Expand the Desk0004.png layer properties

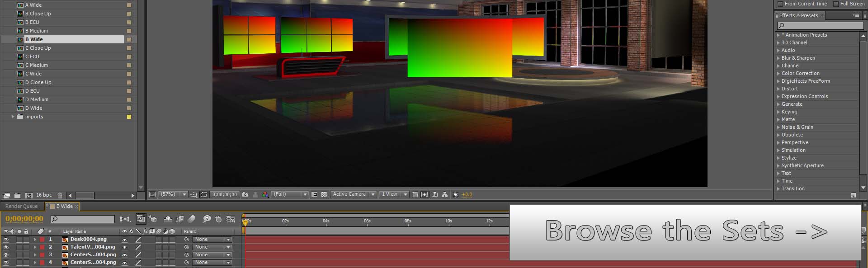click(35, 240)
